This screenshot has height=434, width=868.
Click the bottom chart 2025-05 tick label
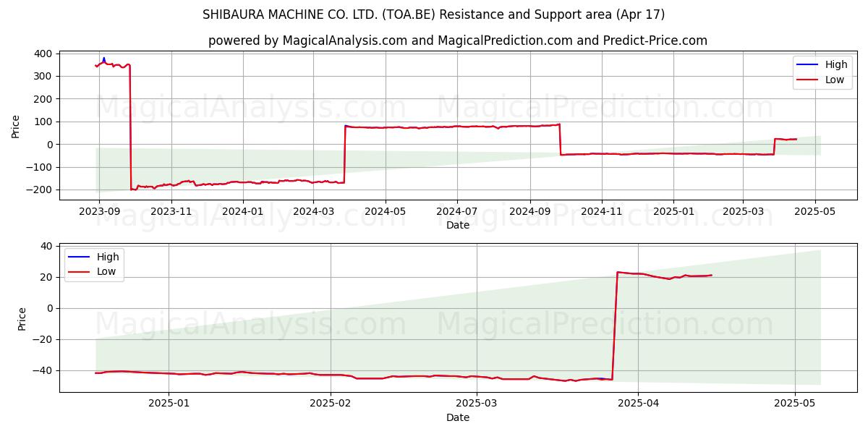coord(796,403)
